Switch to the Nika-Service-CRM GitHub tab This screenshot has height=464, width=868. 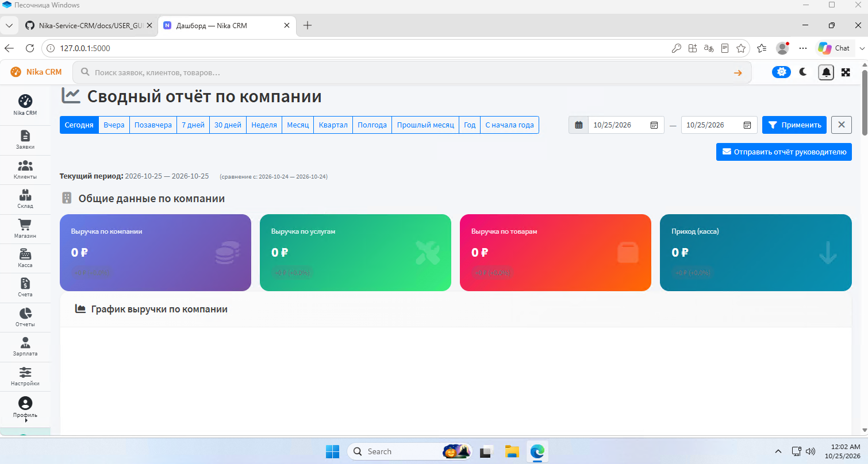pos(89,25)
